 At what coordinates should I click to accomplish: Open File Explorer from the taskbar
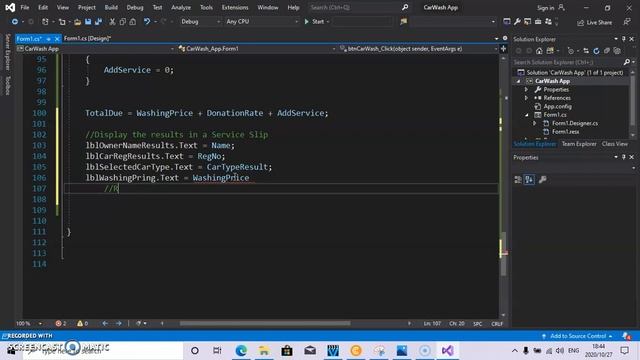264,351
